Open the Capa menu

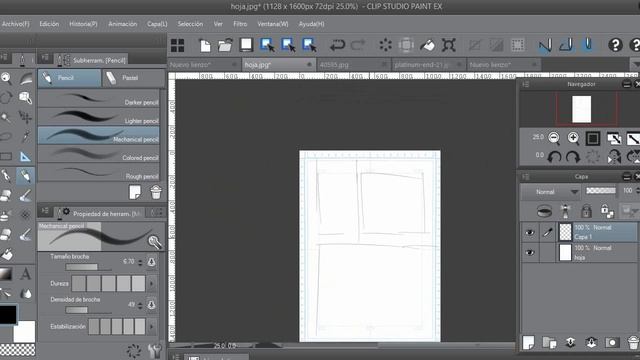click(157, 24)
